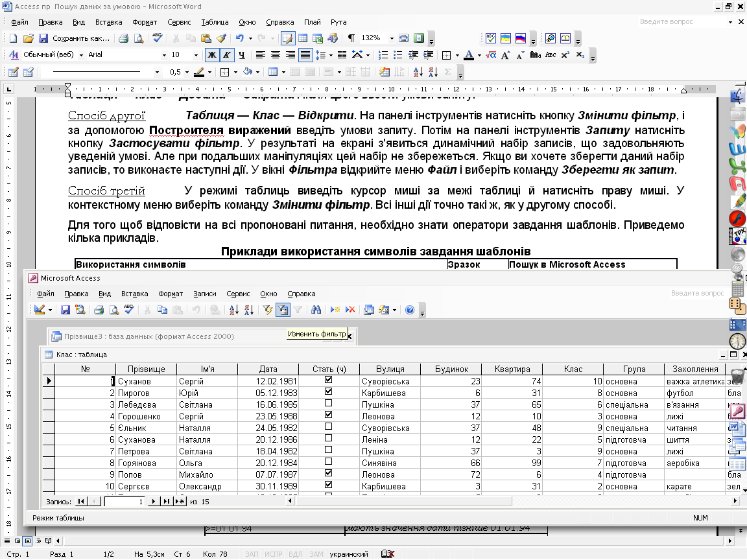Viewport: 747px width, 560px height.
Task: Toggle Стать checkbox for Лебедєва row
Action: point(328,403)
